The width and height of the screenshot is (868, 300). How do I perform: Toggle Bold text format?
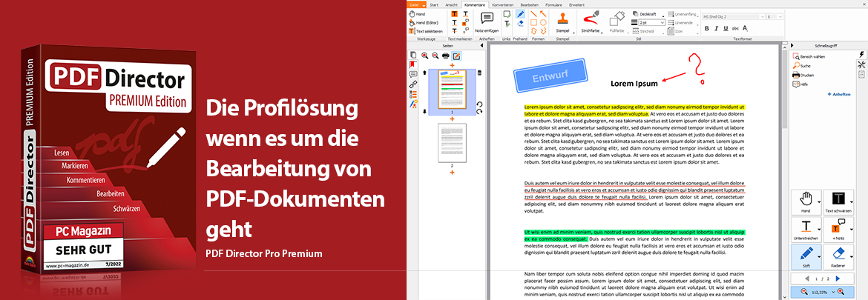pyautogui.click(x=707, y=28)
